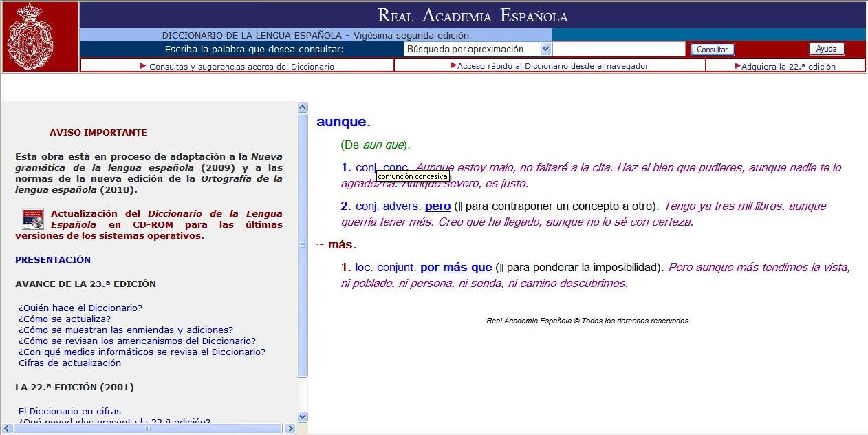The image size is (868, 435).
Task: Click the 'aunque.' headword
Action: click(343, 122)
